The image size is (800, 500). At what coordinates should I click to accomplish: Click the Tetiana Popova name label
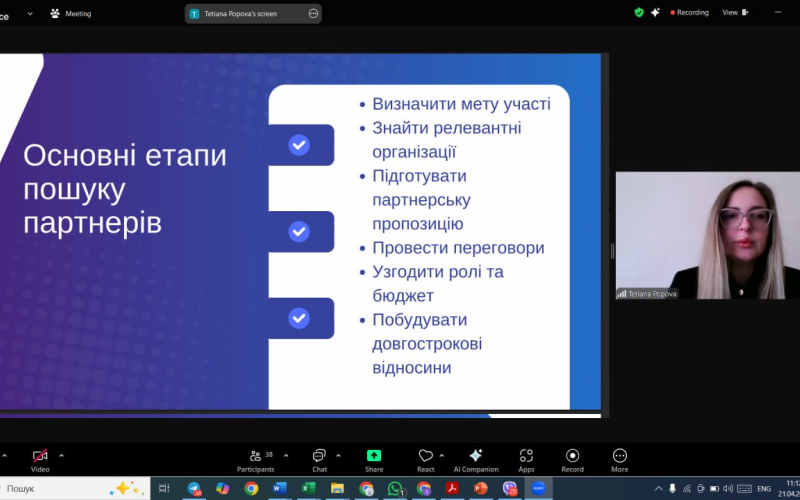pos(652,294)
